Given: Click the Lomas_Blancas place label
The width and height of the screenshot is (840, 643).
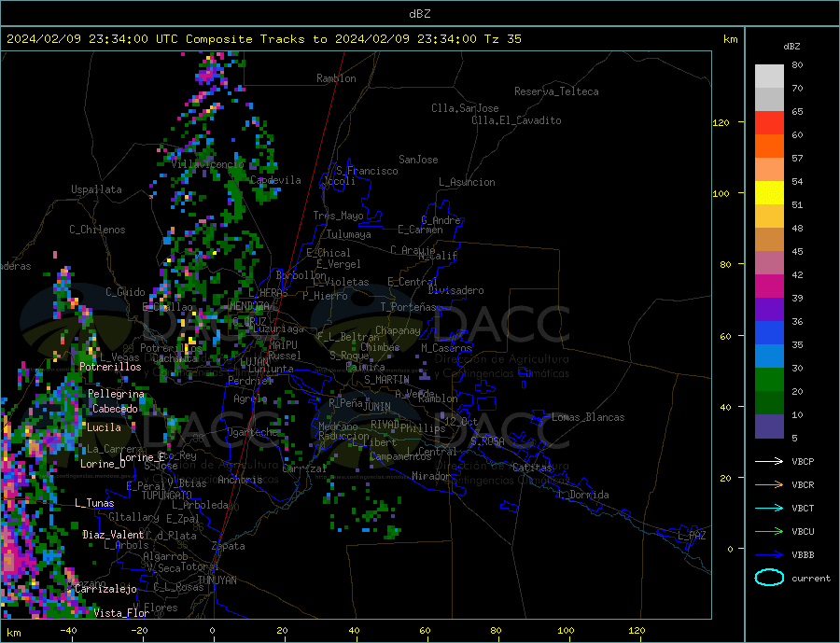Looking at the screenshot, I should pyautogui.click(x=588, y=417).
